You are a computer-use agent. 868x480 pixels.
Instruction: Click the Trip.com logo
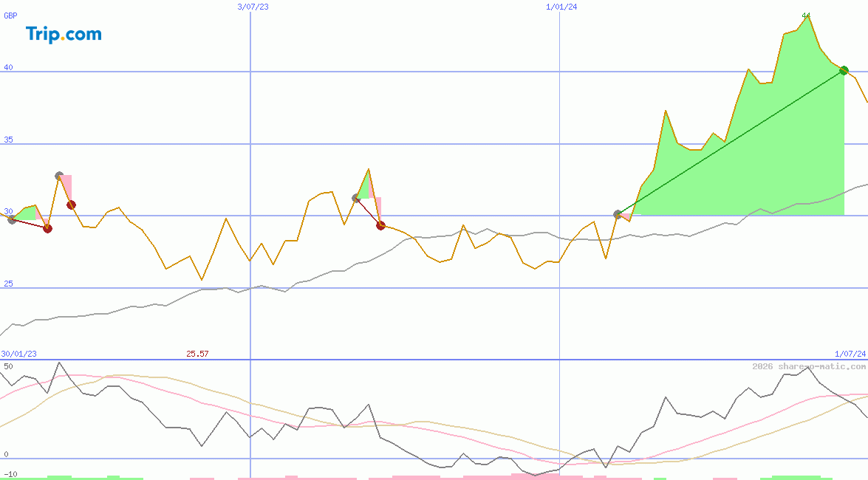click(62, 33)
